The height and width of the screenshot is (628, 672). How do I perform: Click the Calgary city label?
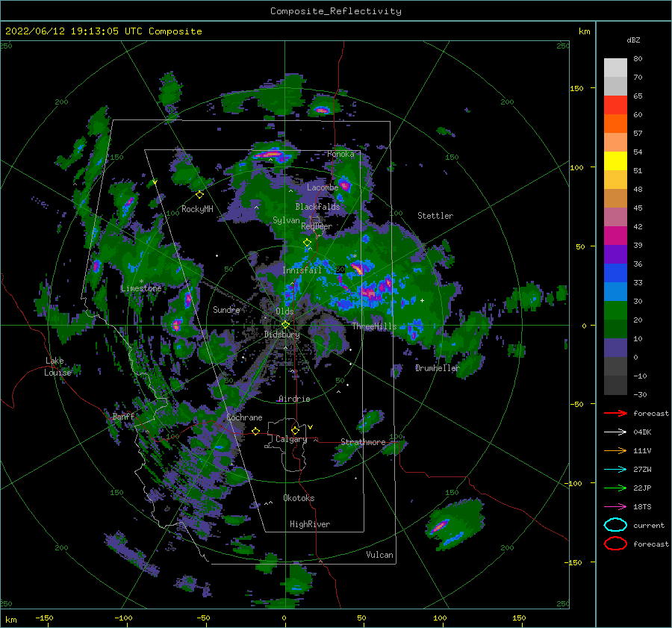[x=291, y=439]
